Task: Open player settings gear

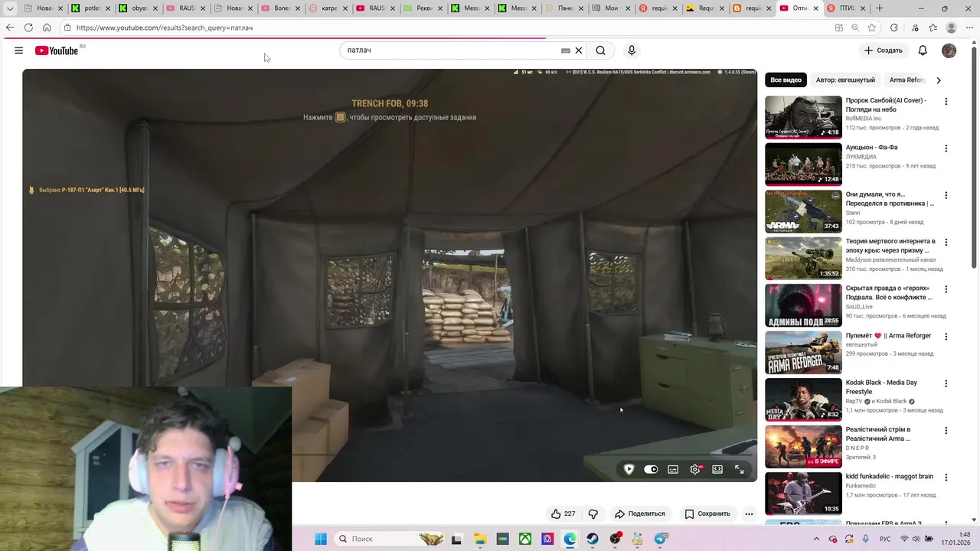Action: pos(695,469)
